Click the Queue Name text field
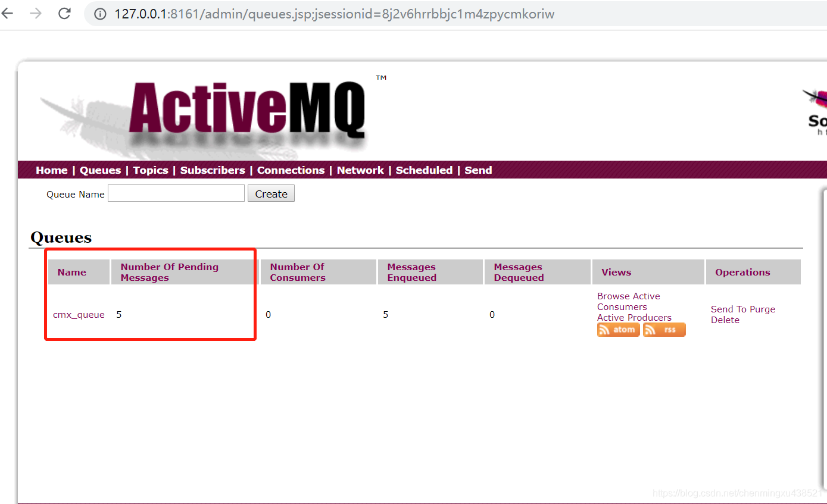 coord(176,193)
